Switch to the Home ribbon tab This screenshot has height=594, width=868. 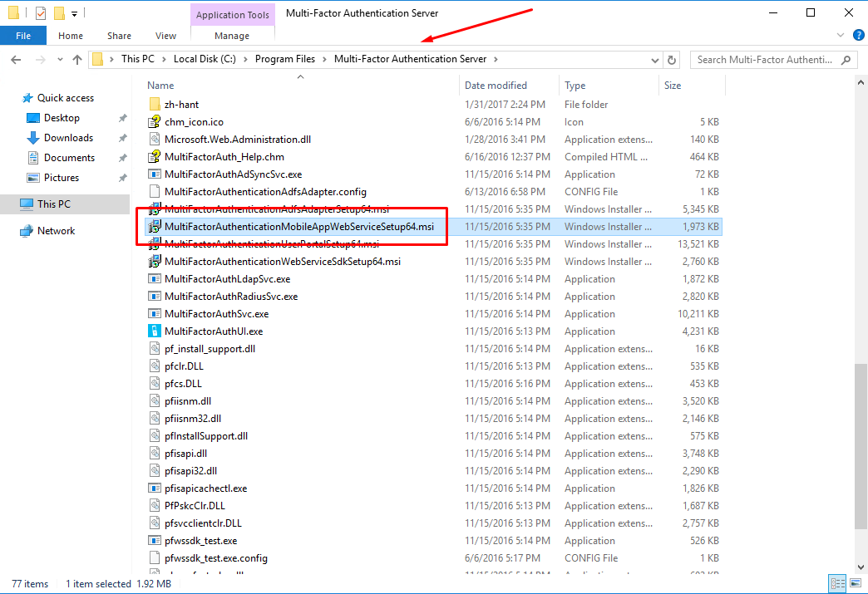(x=71, y=36)
